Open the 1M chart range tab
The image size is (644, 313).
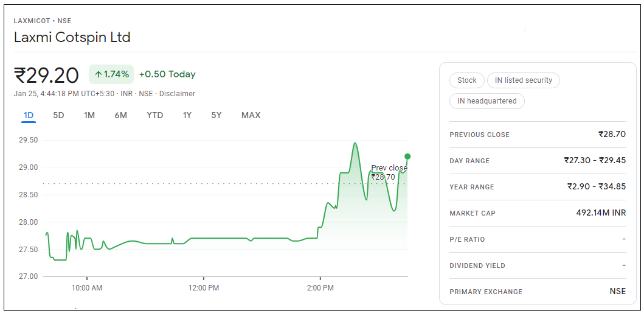[x=89, y=116]
